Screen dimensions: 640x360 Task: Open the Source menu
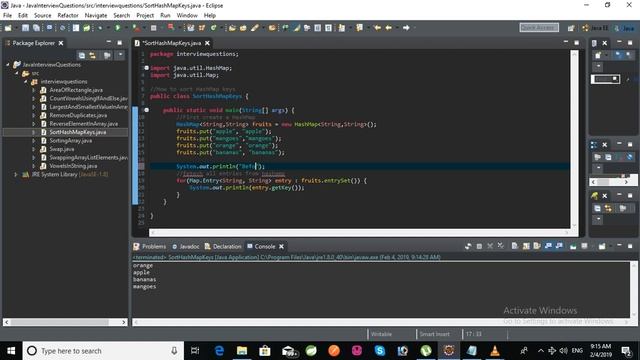(42, 16)
